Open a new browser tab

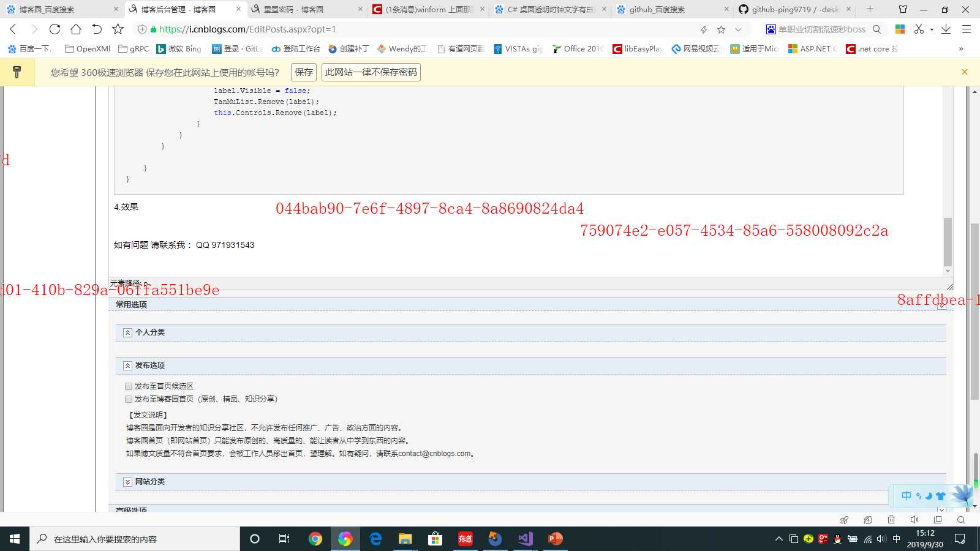tap(870, 9)
